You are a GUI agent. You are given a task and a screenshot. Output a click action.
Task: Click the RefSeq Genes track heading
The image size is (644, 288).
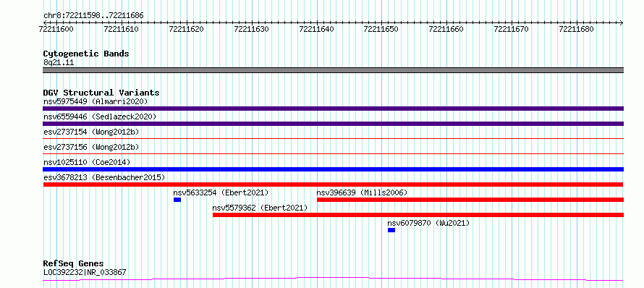click(73, 263)
